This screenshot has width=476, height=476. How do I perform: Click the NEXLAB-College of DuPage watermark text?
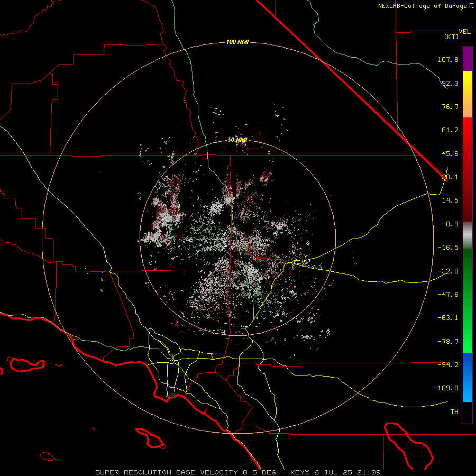425,6
